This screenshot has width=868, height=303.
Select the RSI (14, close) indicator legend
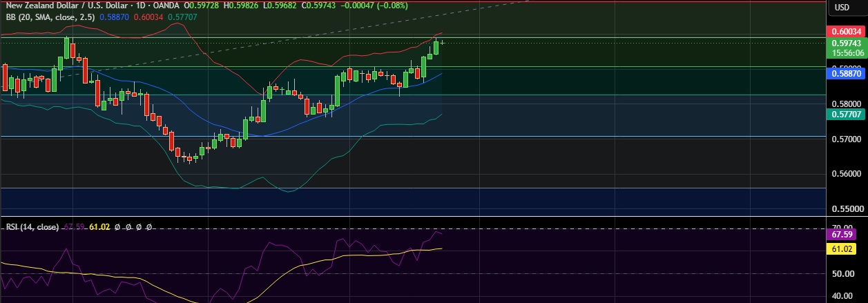(32, 226)
